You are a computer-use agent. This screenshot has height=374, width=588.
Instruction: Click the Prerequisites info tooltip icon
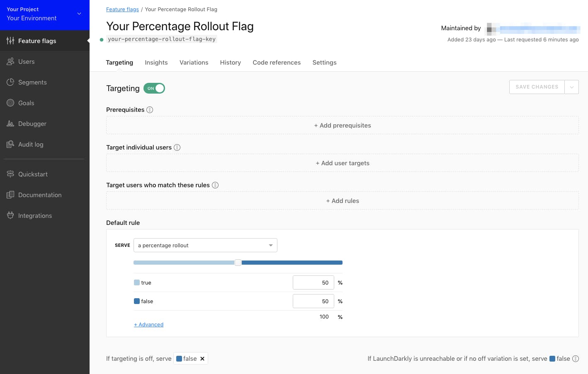[x=150, y=109]
